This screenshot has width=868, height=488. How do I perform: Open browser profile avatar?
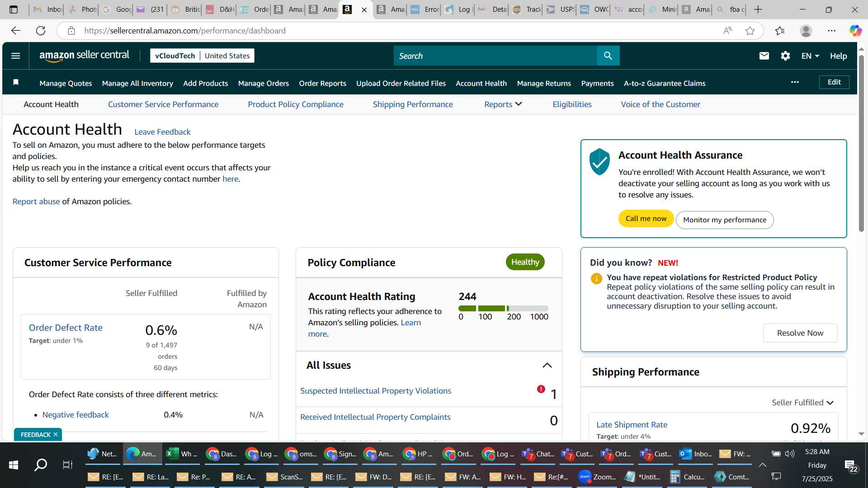tap(806, 30)
